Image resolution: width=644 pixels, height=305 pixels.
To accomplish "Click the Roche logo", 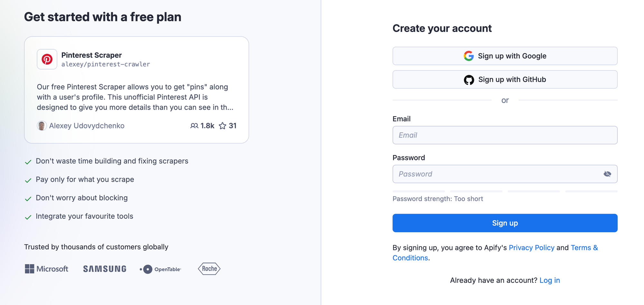I will (209, 268).
